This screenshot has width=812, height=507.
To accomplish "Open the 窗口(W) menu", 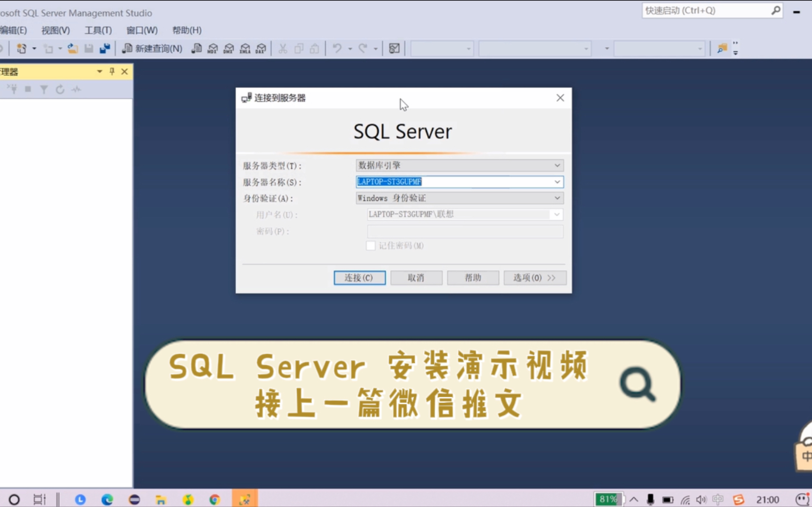I will point(142,30).
